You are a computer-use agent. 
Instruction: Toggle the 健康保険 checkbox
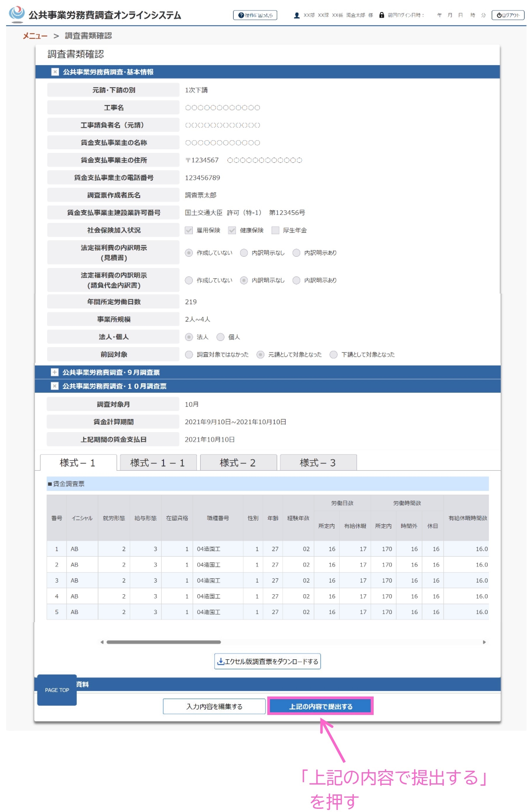click(x=232, y=230)
